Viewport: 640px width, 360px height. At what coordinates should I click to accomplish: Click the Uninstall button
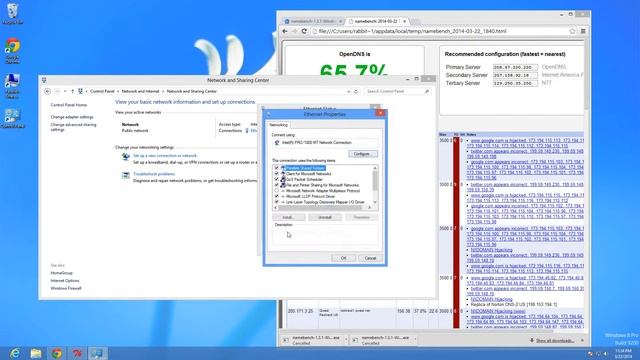point(325,217)
